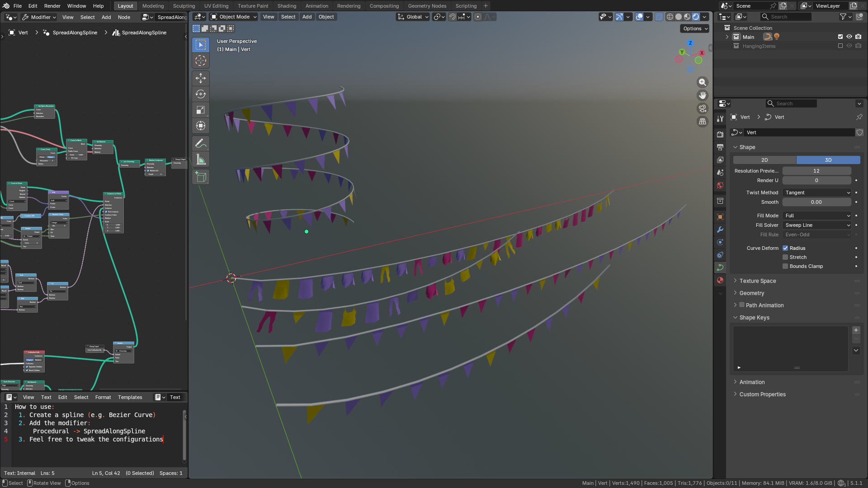Open Twist Method Tangent dropdown
Image resolution: width=868 pixels, height=488 pixels.
click(817, 192)
